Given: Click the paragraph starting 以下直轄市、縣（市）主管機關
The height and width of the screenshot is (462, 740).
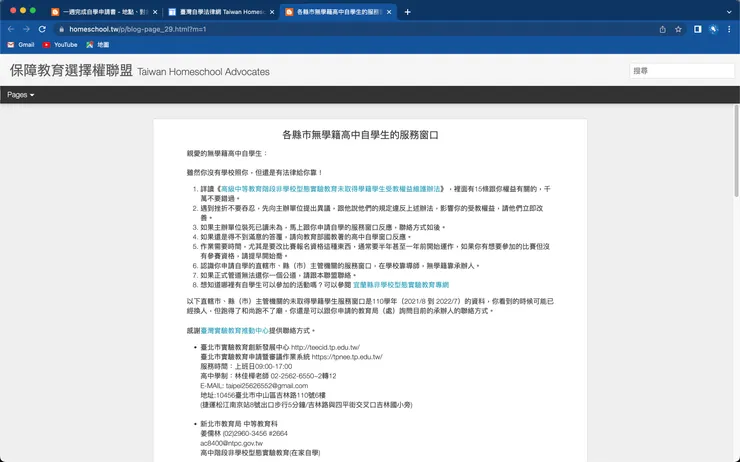Looking at the screenshot, I should coord(370,306).
